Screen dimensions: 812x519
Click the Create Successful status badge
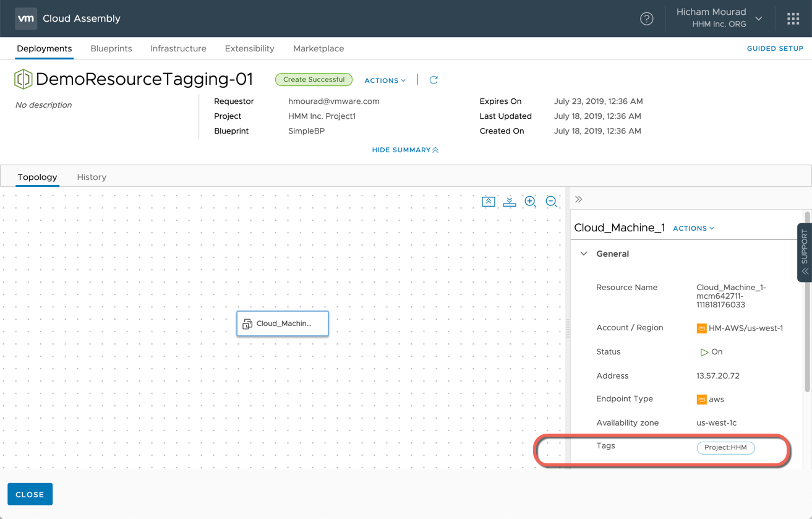[x=314, y=80]
